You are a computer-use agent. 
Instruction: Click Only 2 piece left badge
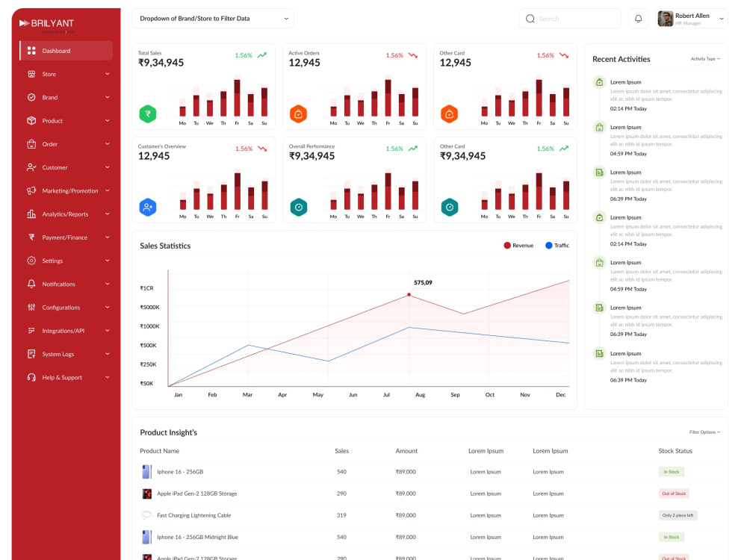678,515
